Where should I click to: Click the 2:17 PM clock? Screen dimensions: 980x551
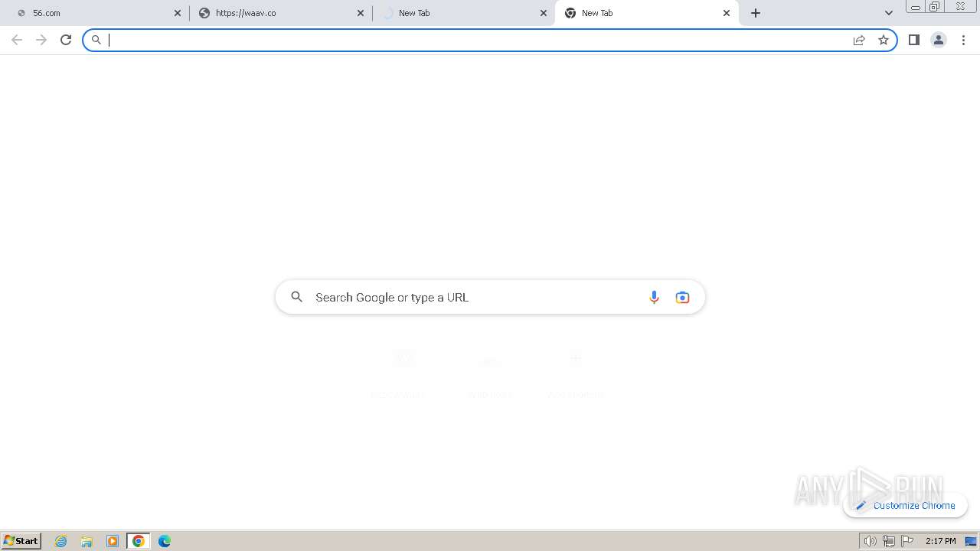[940, 541]
